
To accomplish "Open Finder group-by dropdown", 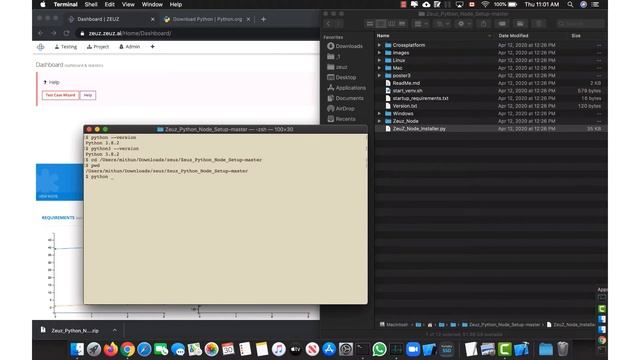I will [x=421, y=24].
